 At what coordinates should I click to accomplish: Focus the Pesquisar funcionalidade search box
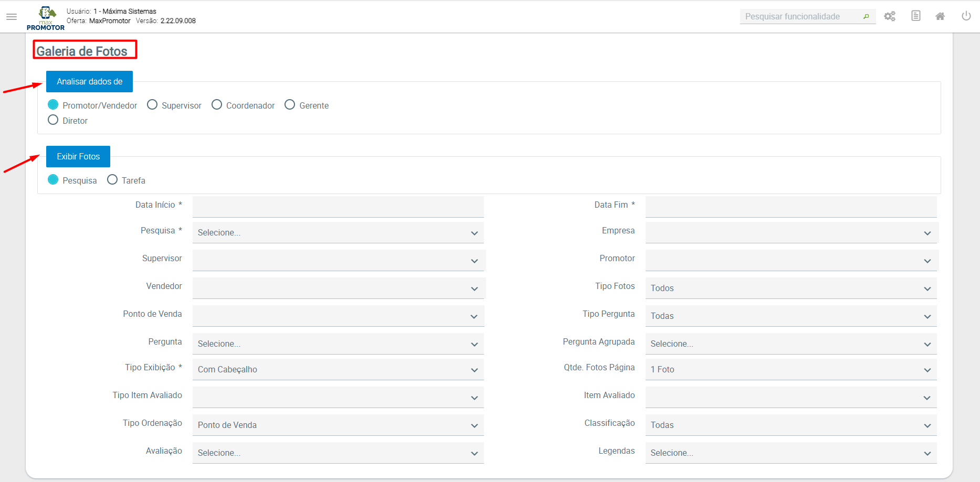tap(800, 17)
